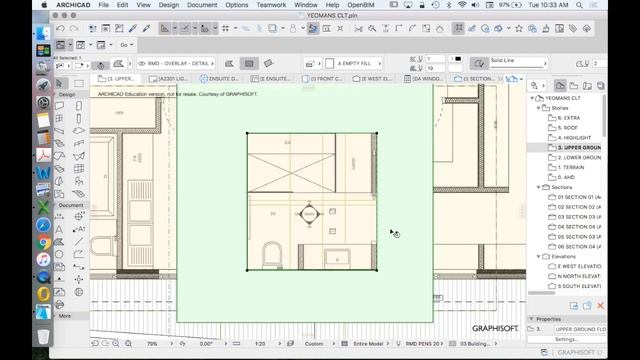Viewport: 640px width, 360px height.
Task: Click the black pen color swatch
Action: pos(458,59)
